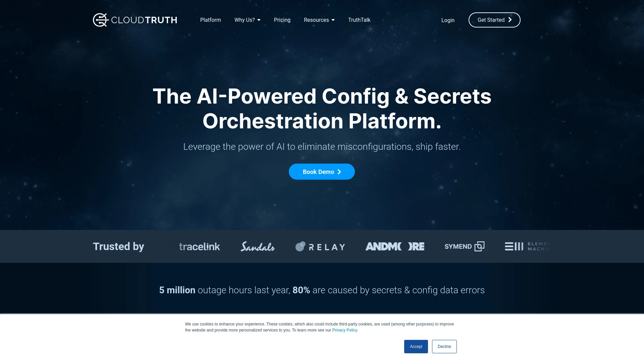Toggle the Resources navigation expander
This screenshot has height=362, width=644.
tap(333, 20)
